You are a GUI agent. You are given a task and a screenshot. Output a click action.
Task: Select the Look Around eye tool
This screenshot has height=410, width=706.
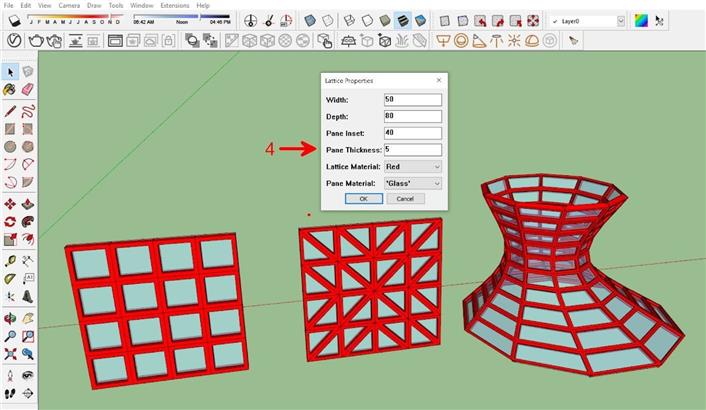pos(28,375)
